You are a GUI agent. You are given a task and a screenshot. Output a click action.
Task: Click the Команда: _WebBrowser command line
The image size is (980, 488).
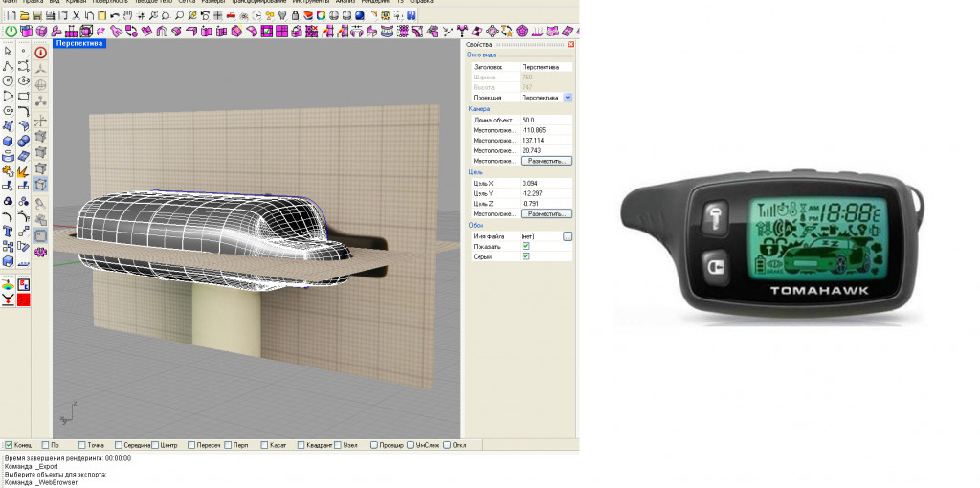point(40,482)
